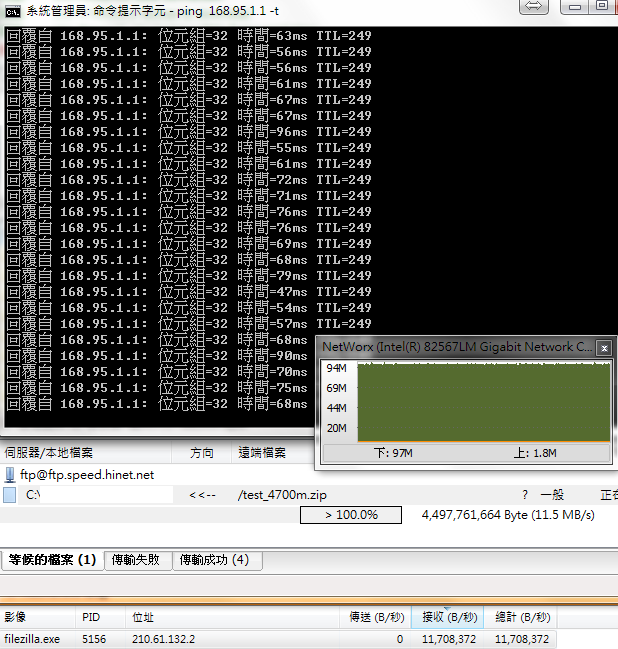
Task: Click the 一般 priority value
Action: pyautogui.click(x=552, y=495)
